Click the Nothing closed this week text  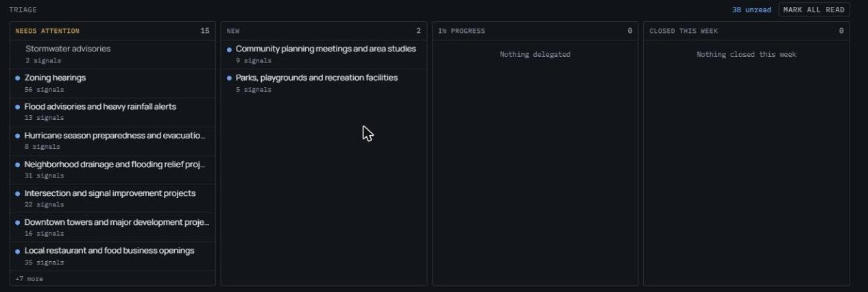tap(747, 54)
